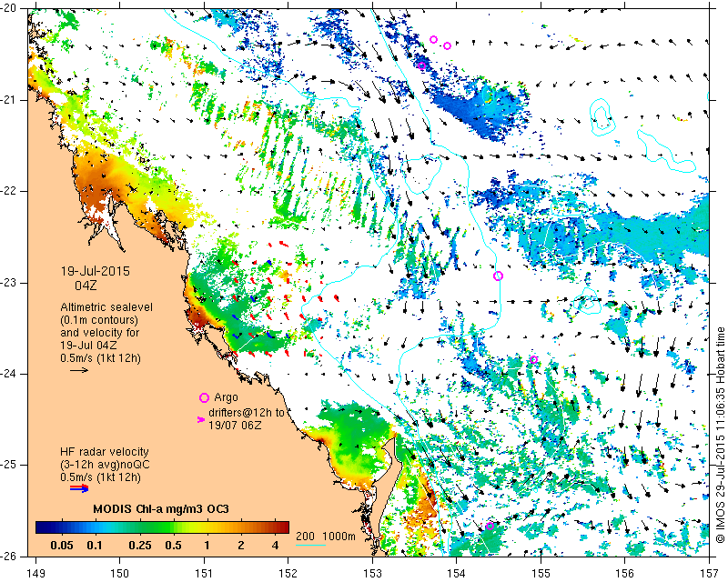The image size is (728, 582).
Task: Click the colorbar tick label 2
Action: 240,545
